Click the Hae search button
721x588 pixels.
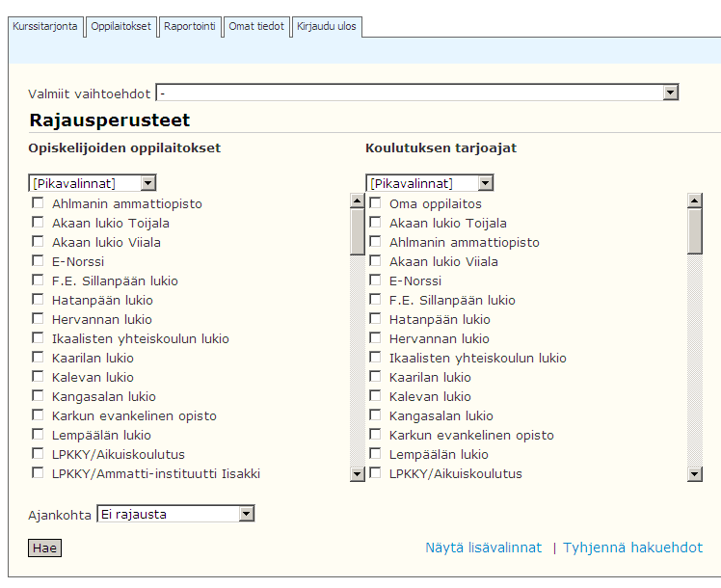[x=44, y=548]
